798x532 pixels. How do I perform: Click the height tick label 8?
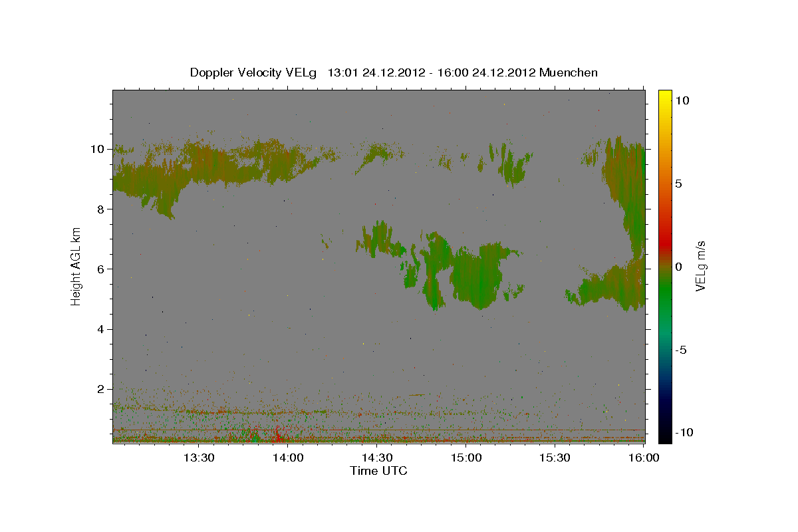tap(100, 209)
